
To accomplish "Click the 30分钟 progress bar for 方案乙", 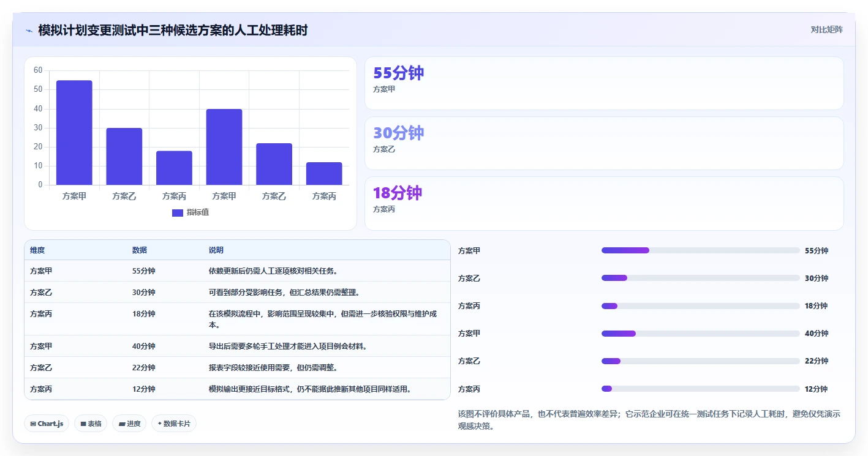I will point(701,278).
